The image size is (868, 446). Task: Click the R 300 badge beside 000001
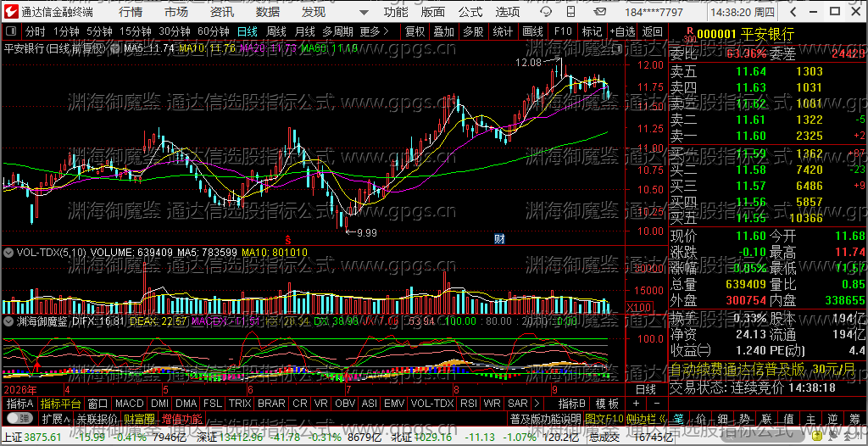[689, 35]
